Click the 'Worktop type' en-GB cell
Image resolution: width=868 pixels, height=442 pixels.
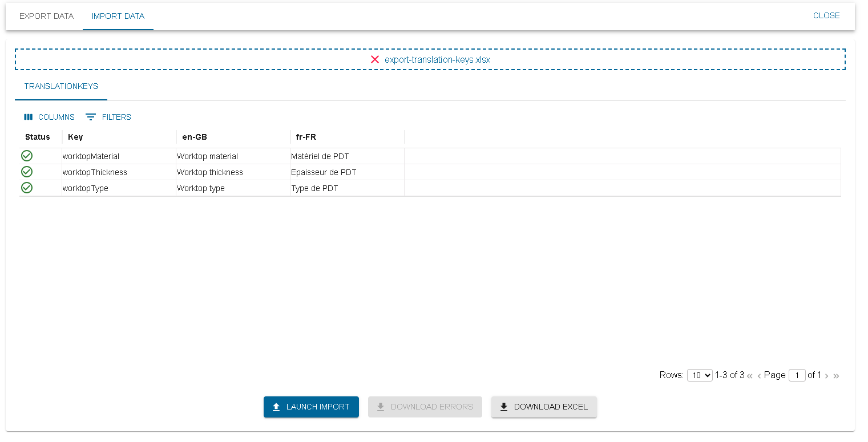pyautogui.click(x=233, y=188)
